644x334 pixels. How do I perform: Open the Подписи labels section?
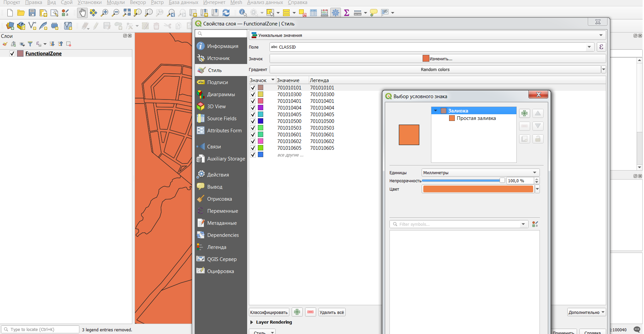click(x=217, y=82)
